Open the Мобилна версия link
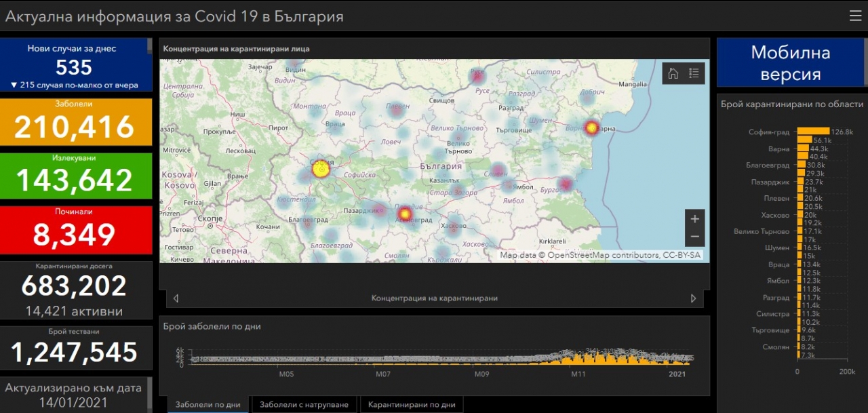Viewport: 868px width, 413px height. click(x=790, y=63)
